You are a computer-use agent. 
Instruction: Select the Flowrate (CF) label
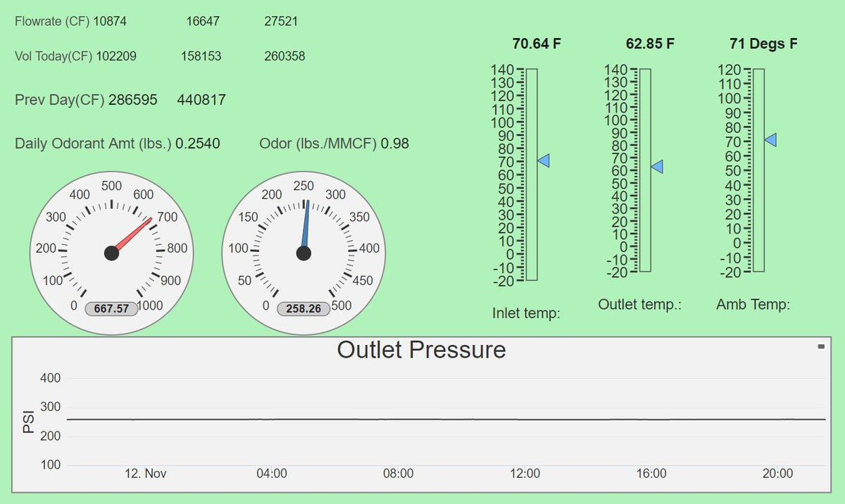(52, 21)
